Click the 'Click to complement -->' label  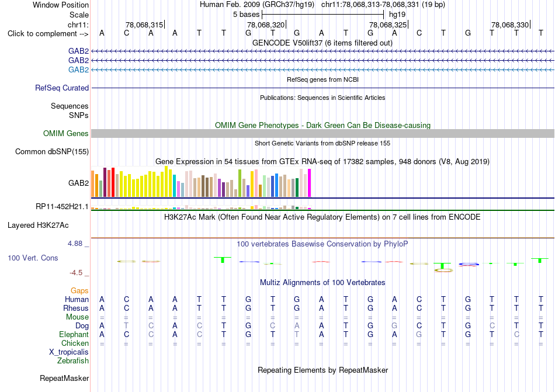point(48,34)
